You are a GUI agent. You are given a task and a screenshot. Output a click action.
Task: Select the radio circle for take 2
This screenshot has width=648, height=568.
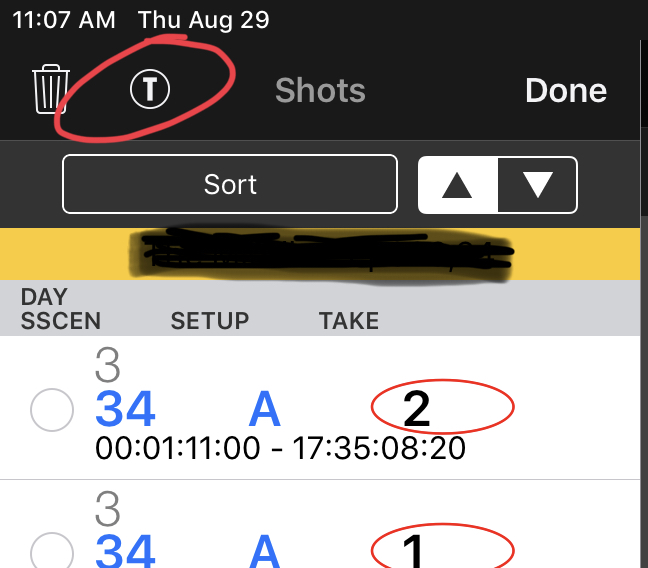(x=52, y=409)
